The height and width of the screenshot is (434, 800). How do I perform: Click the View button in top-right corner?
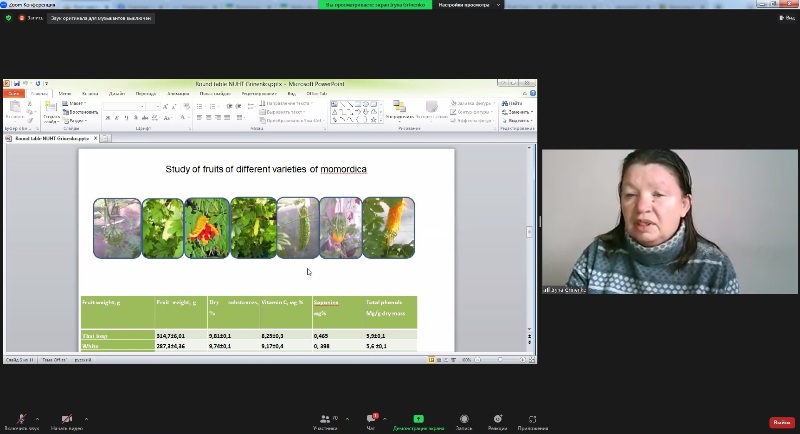click(785, 18)
